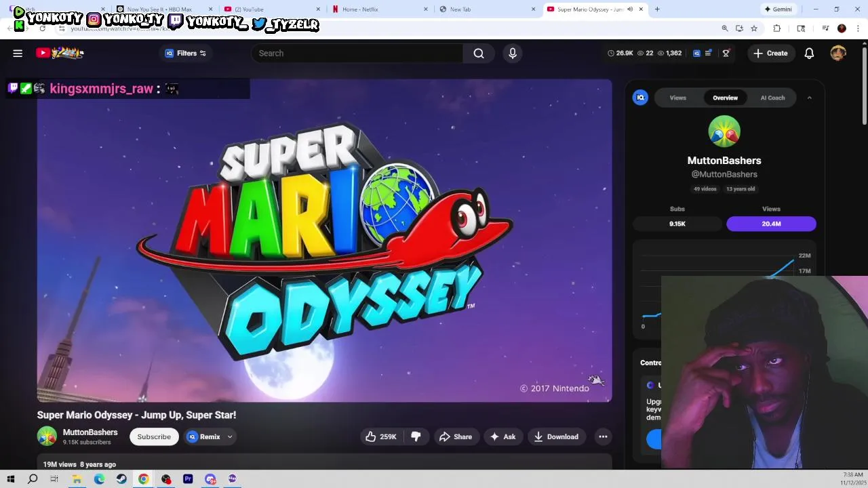The width and height of the screenshot is (868, 488).
Task: Open the MuttonBashers channel name link
Action: (90, 432)
